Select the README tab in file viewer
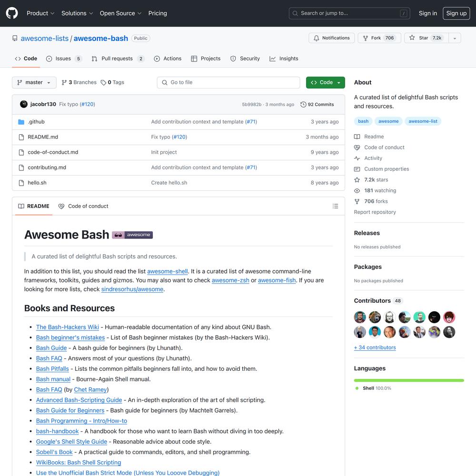476x476 pixels. pyautogui.click(x=34, y=206)
